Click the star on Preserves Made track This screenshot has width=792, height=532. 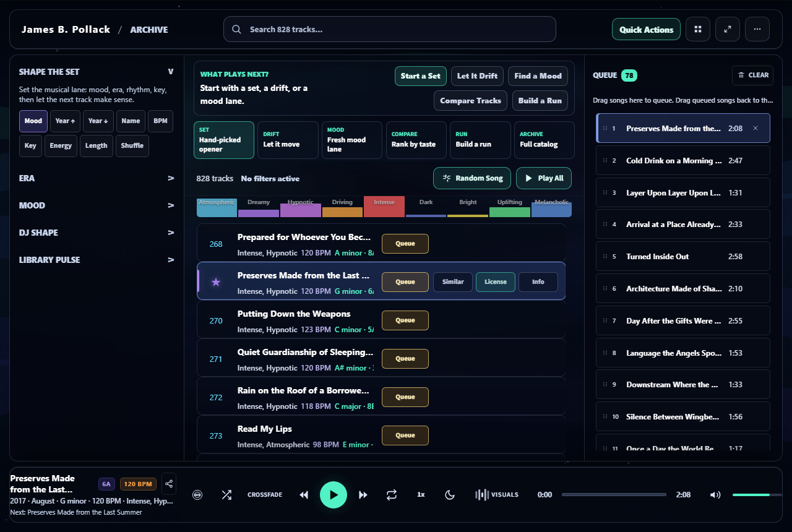tap(215, 282)
